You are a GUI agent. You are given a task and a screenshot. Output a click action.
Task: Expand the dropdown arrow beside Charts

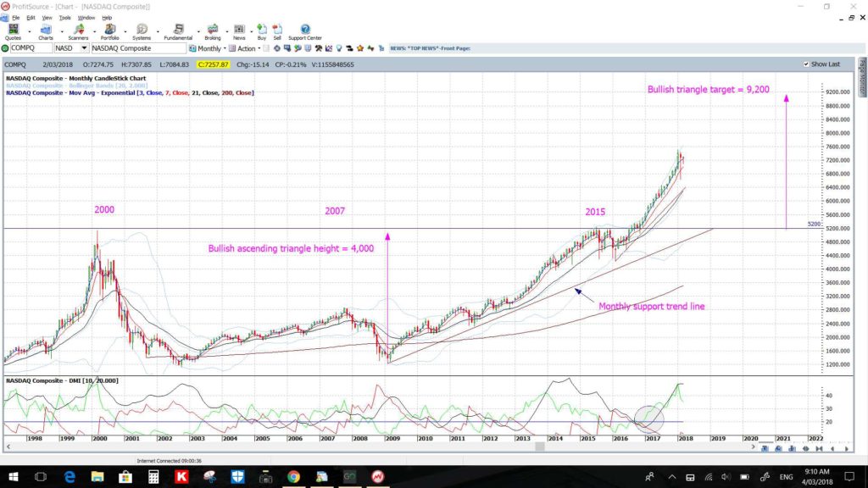[x=61, y=31]
